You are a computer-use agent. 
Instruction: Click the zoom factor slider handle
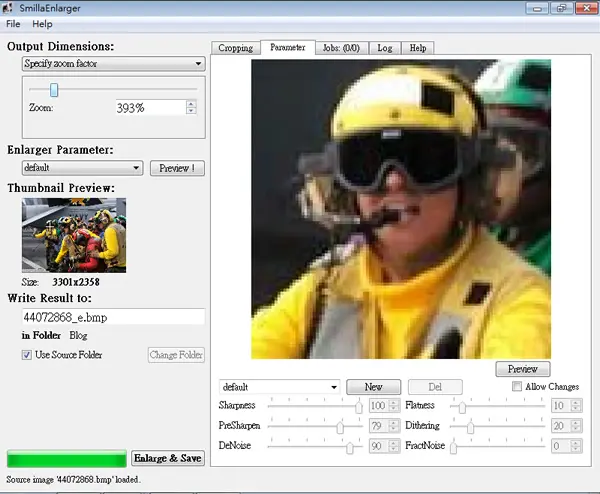coord(54,90)
